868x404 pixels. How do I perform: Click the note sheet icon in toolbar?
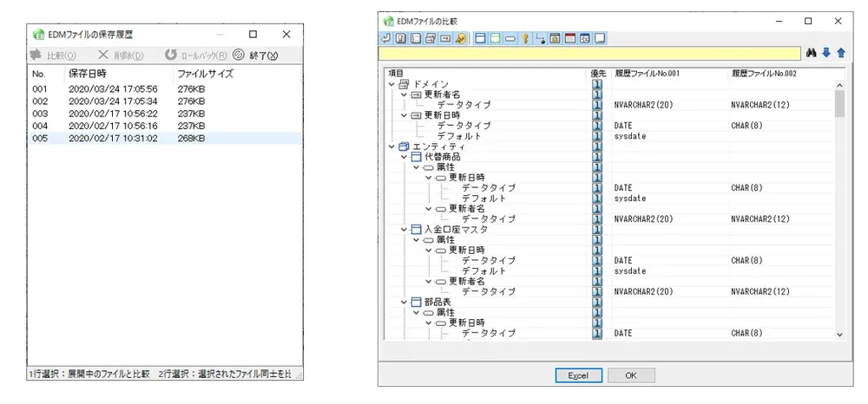tap(600, 38)
